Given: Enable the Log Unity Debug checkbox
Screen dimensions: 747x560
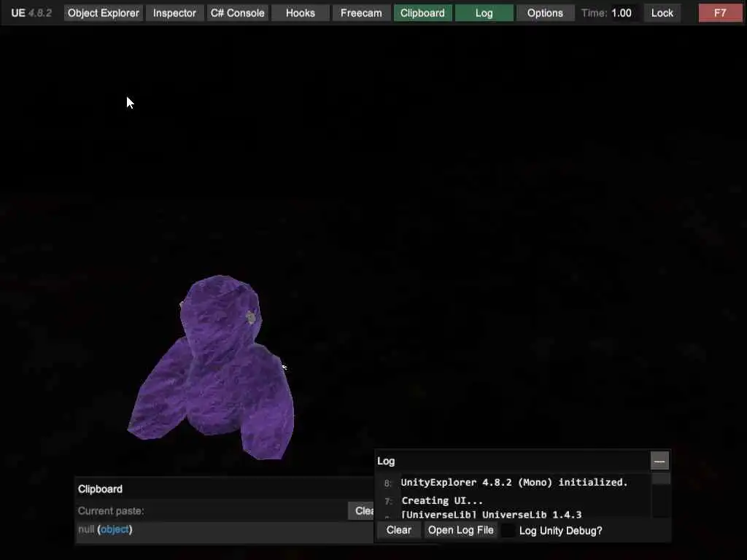Looking at the screenshot, I should pos(508,531).
